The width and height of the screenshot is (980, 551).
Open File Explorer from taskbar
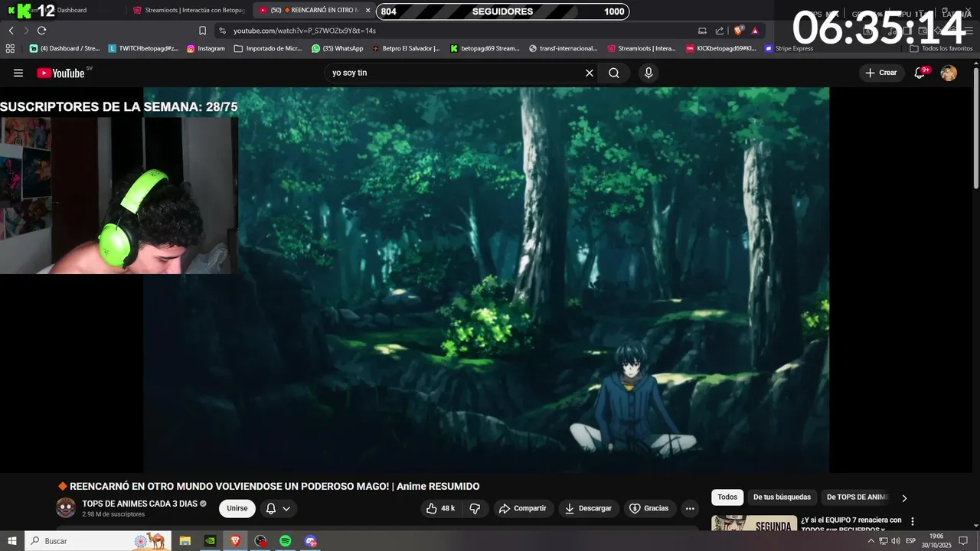185,541
